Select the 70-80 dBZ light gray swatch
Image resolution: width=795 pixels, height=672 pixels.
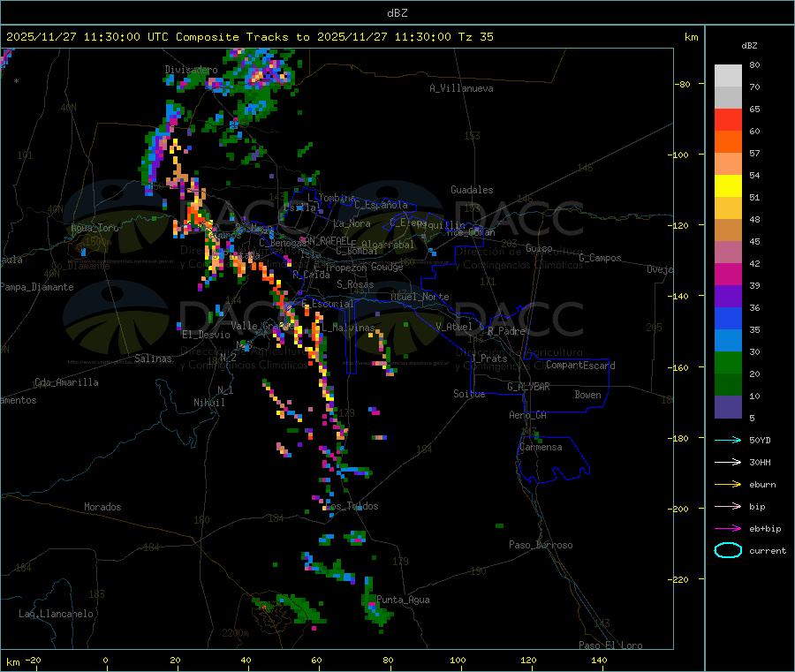tap(728, 76)
